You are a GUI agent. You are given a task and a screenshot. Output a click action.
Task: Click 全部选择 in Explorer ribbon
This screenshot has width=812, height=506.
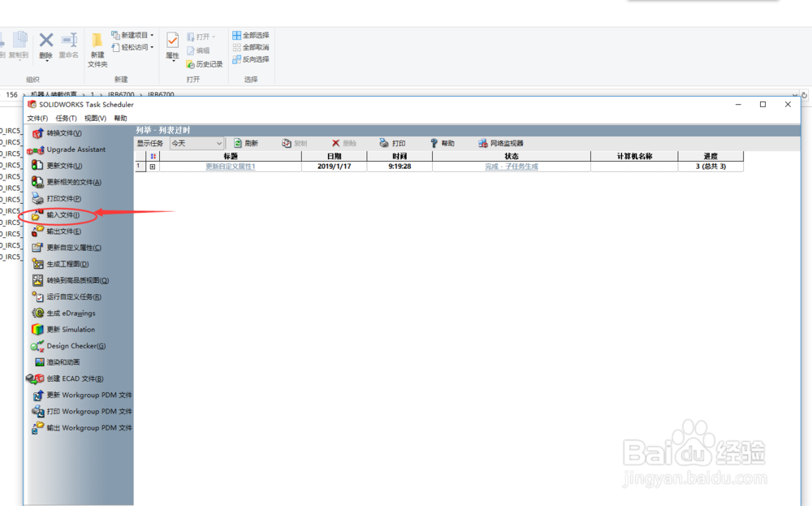click(x=251, y=35)
